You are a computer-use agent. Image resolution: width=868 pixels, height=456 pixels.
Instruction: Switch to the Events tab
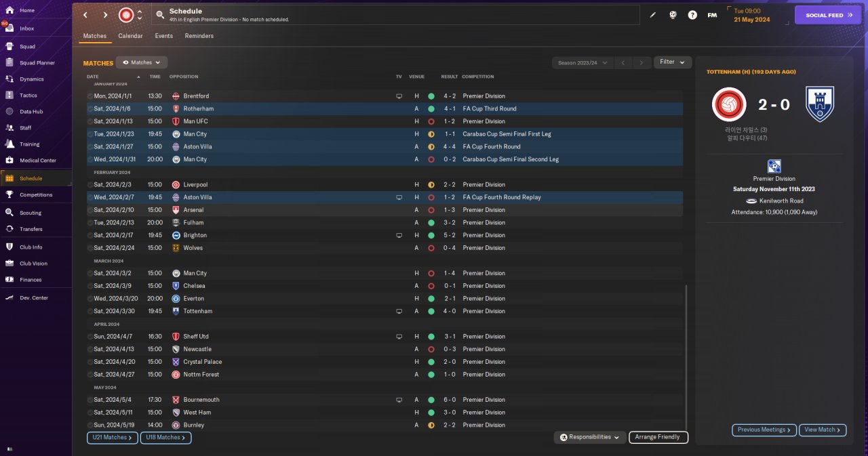click(163, 36)
